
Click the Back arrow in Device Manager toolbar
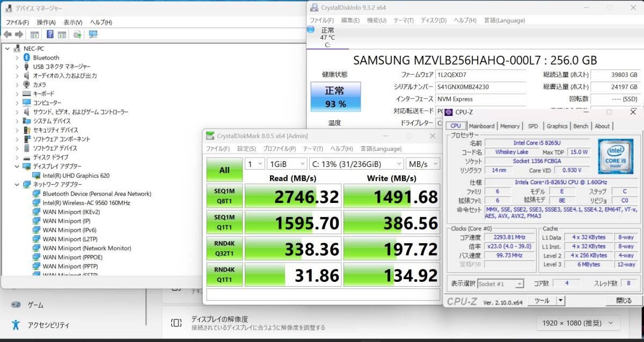8,34
